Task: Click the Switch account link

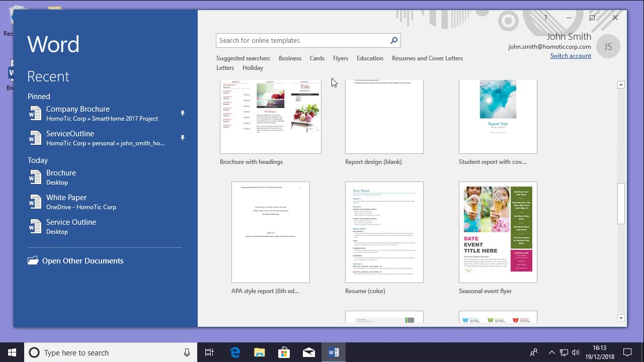Action: point(571,56)
